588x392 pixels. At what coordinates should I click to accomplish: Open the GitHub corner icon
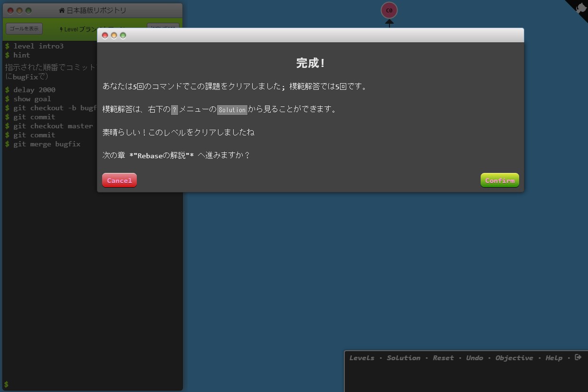579,8
